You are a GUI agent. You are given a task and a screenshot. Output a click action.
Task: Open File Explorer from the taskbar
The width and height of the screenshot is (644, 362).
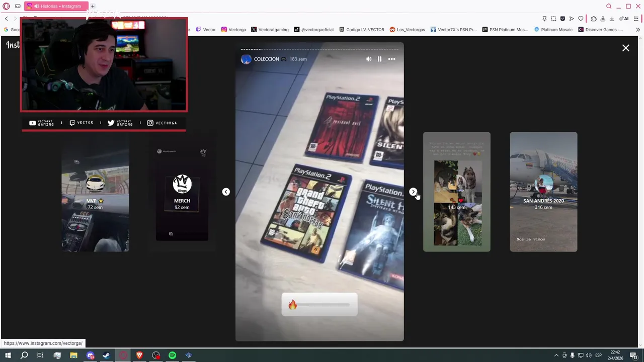(x=73, y=355)
